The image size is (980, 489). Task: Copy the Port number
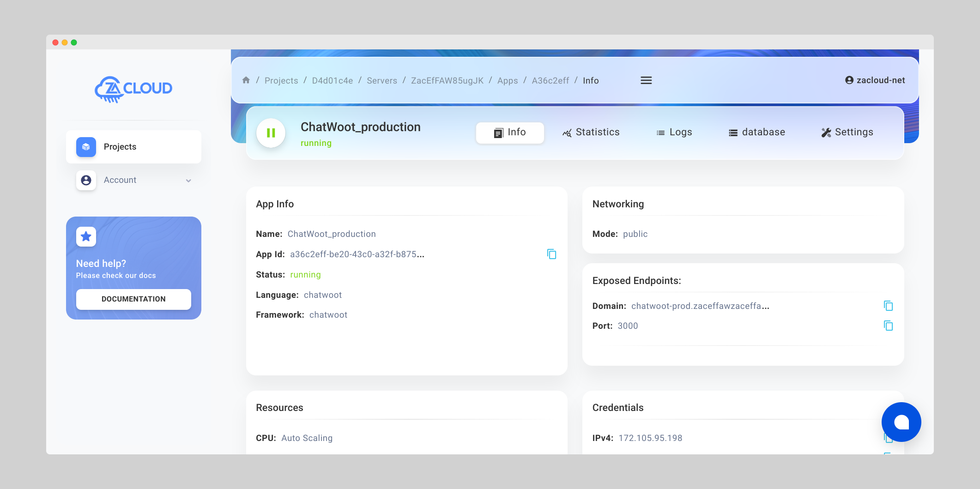[888, 326]
